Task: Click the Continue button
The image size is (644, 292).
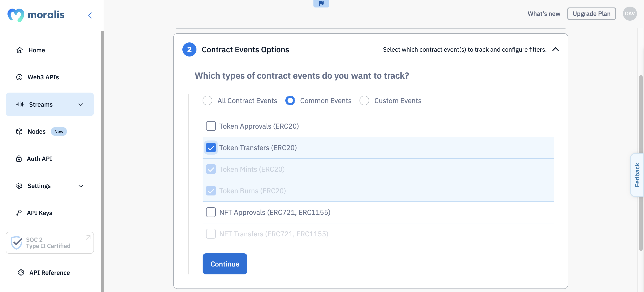Action: click(225, 264)
